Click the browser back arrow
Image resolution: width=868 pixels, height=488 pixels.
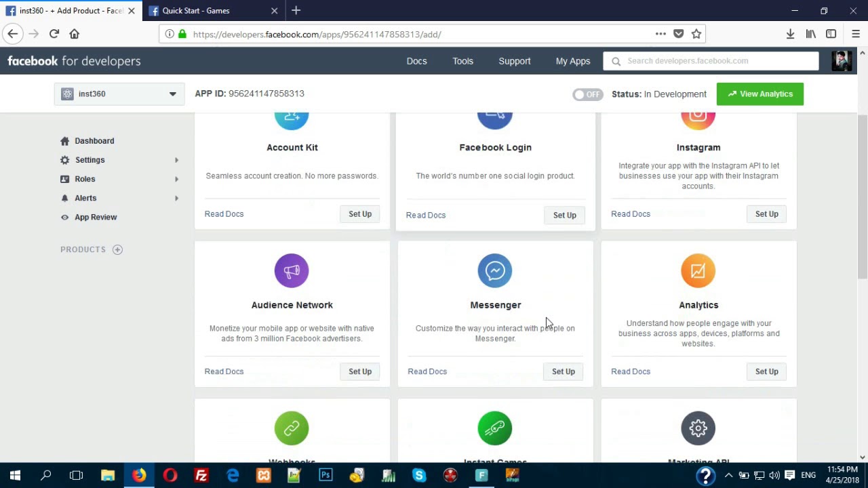point(13,34)
